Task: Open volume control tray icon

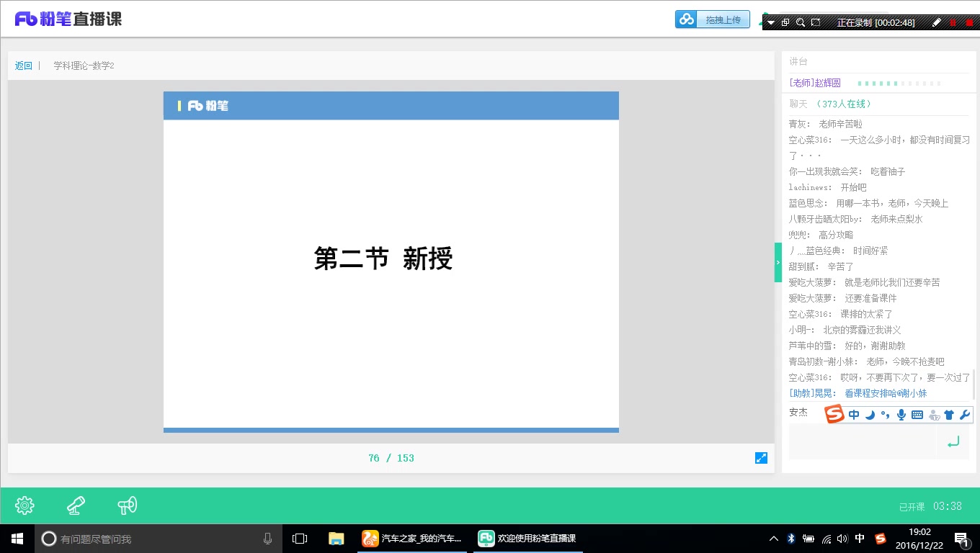Action: [x=842, y=539]
